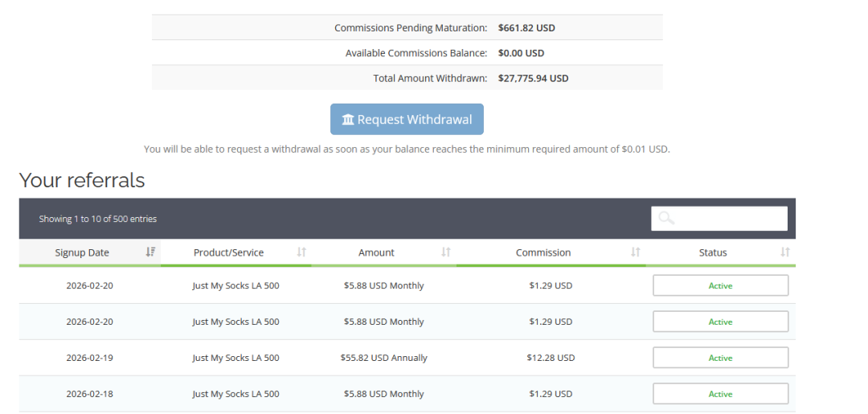The width and height of the screenshot is (868, 414).
Task: Sort by Amount sort arrows
Action: [x=446, y=252]
